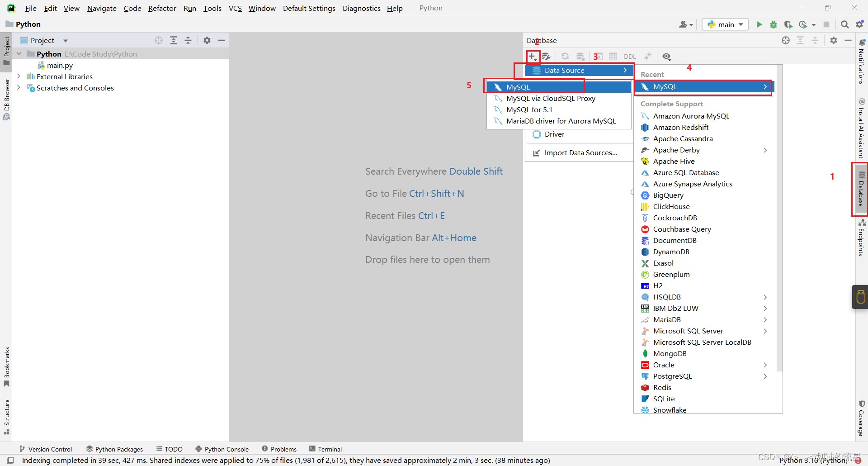Choose MySQL for 5.1 driver
Viewport: 868px width, 466px height.
pyautogui.click(x=559, y=109)
